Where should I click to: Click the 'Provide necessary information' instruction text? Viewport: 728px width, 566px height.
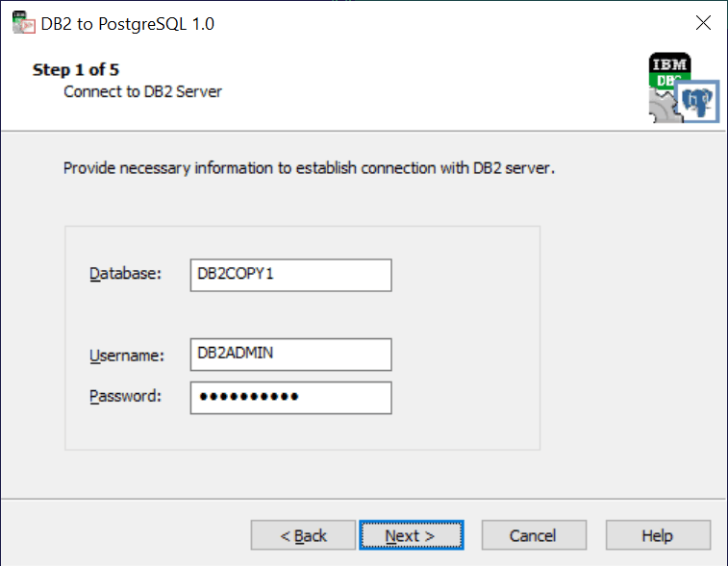click(x=310, y=168)
